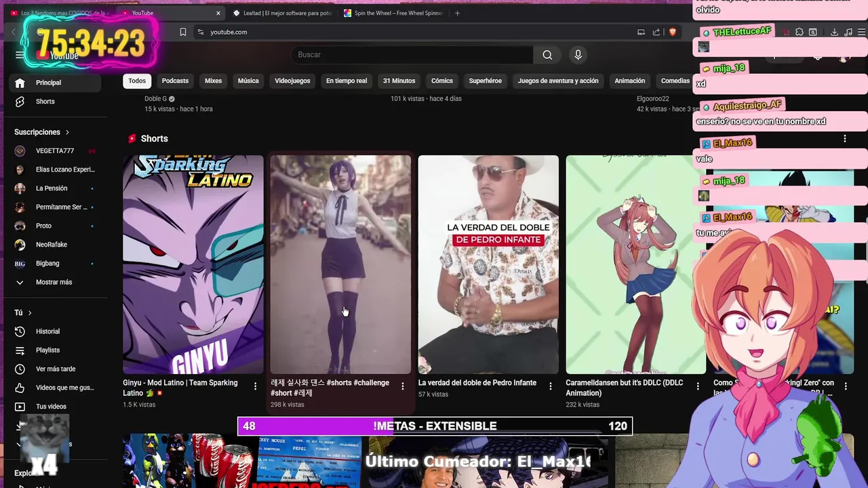Select the Animación filter chip
This screenshot has height=488, width=868.
pyautogui.click(x=630, y=81)
